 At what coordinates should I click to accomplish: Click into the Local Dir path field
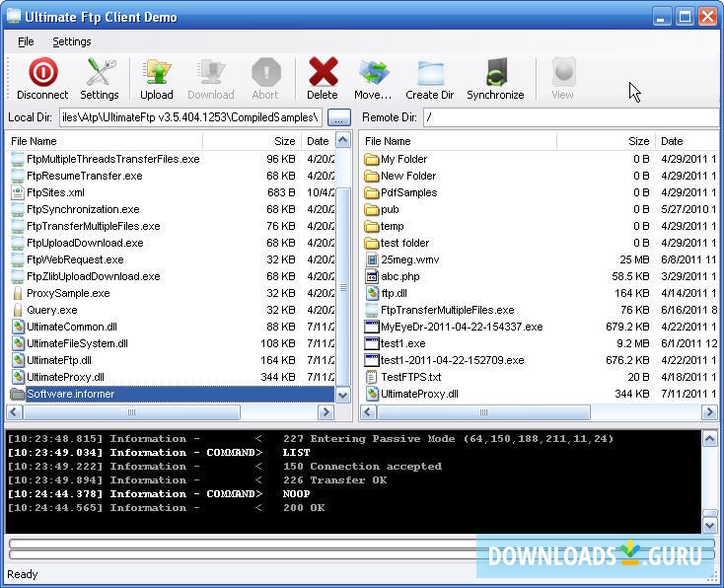tap(190, 117)
